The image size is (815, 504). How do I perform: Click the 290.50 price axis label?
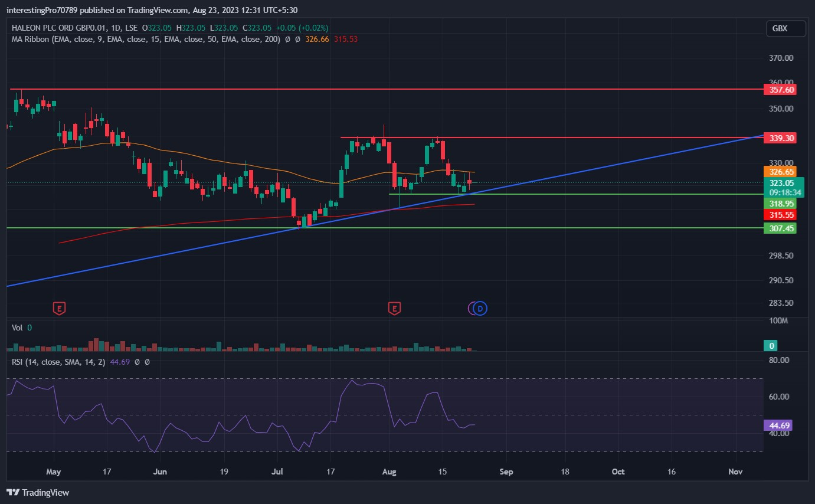click(780, 280)
